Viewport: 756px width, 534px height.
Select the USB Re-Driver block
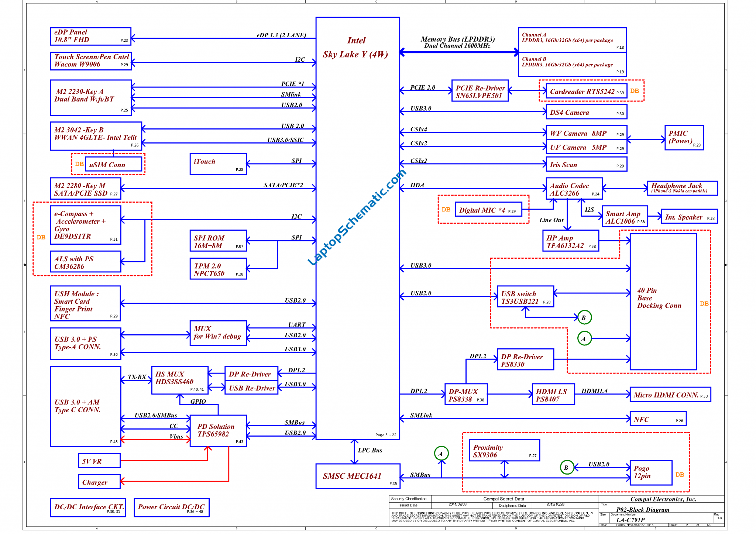tap(251, 387)
